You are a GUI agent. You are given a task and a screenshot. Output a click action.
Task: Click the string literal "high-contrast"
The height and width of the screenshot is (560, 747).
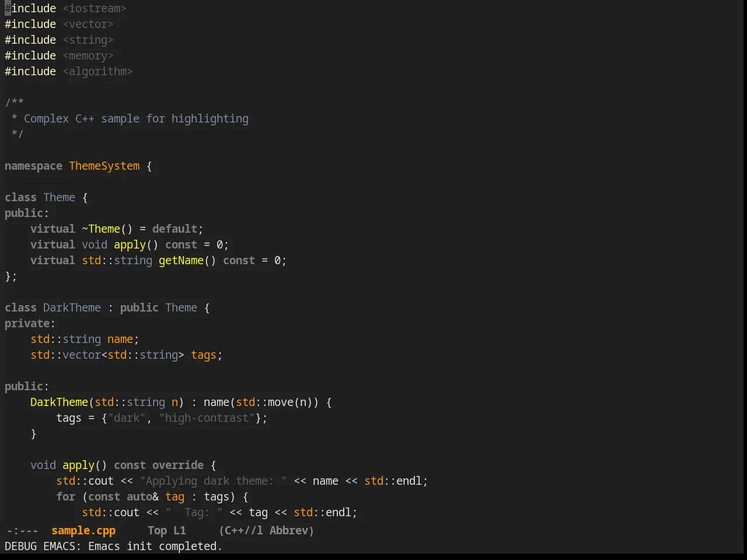(x=207, y=418)
